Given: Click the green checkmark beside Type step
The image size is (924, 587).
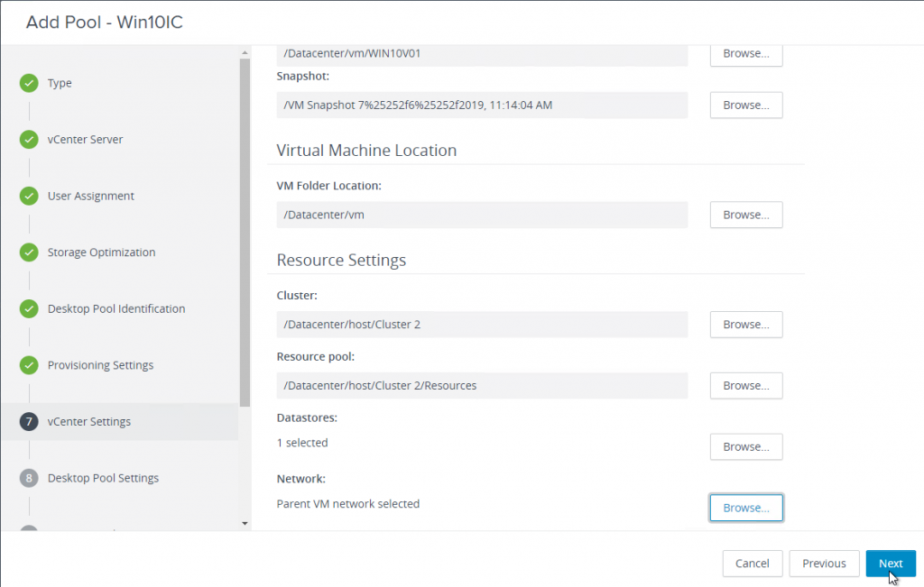Looking at the screenshot, I should (x=28, y=82).
